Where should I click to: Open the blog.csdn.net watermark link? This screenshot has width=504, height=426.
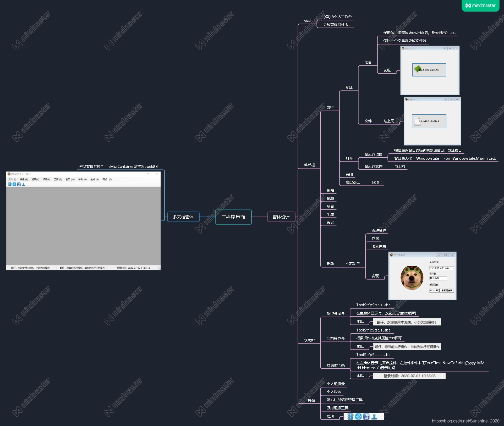(466, 421)
